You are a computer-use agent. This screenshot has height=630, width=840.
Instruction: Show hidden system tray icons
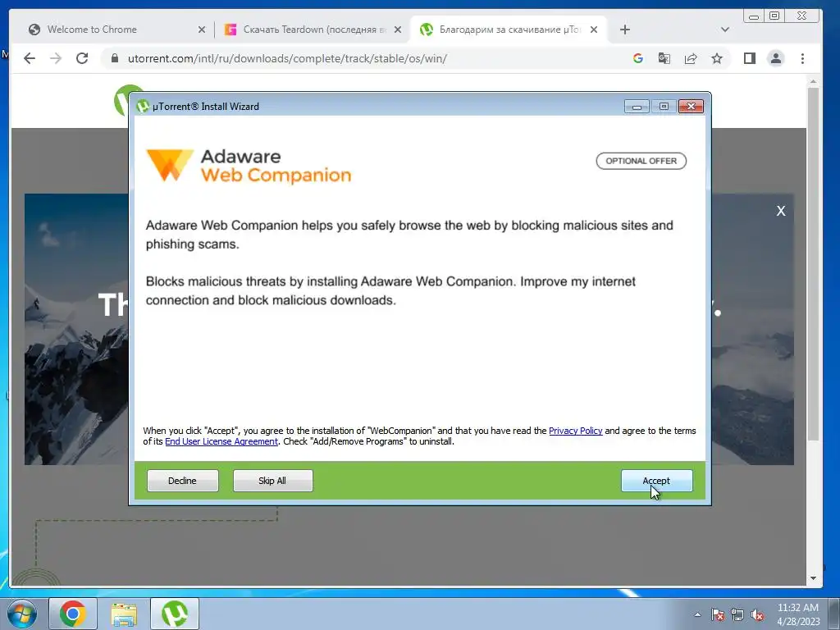697,614
